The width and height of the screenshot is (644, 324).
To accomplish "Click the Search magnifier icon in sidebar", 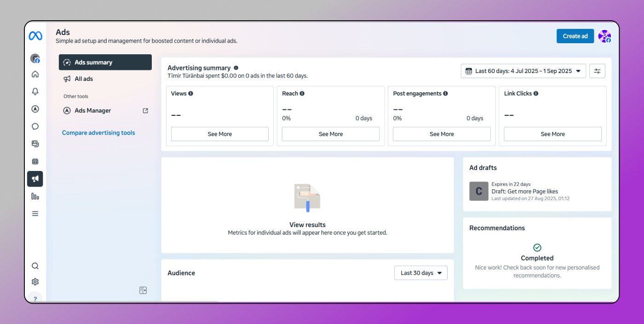I will click(35, 266).
